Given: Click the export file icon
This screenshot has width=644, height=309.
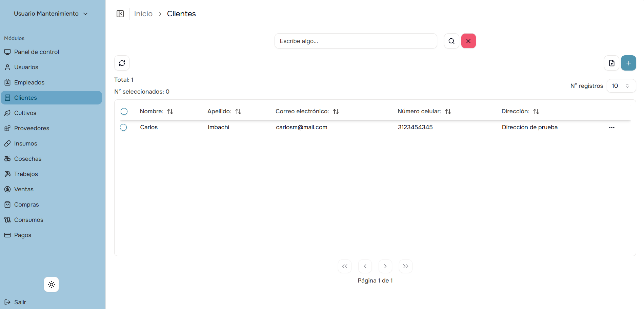Looking at the screenshot, I should pos(611,63).
